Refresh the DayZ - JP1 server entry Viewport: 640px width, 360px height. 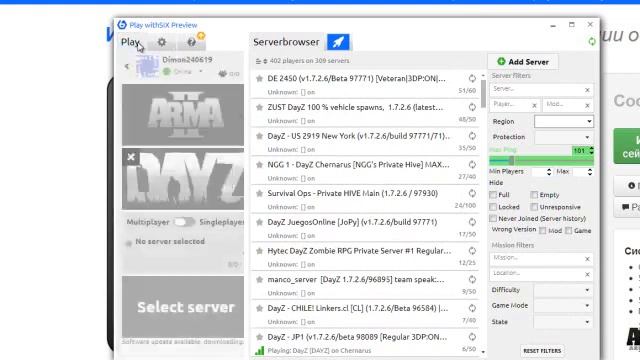coord(472,337)
